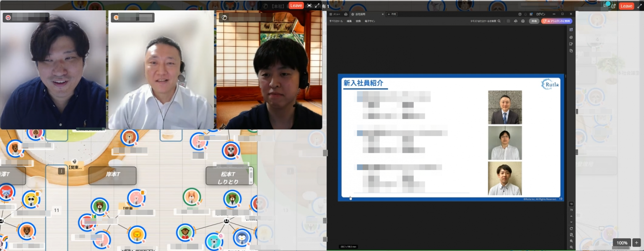Click the 共有 share button

(534, 21)
